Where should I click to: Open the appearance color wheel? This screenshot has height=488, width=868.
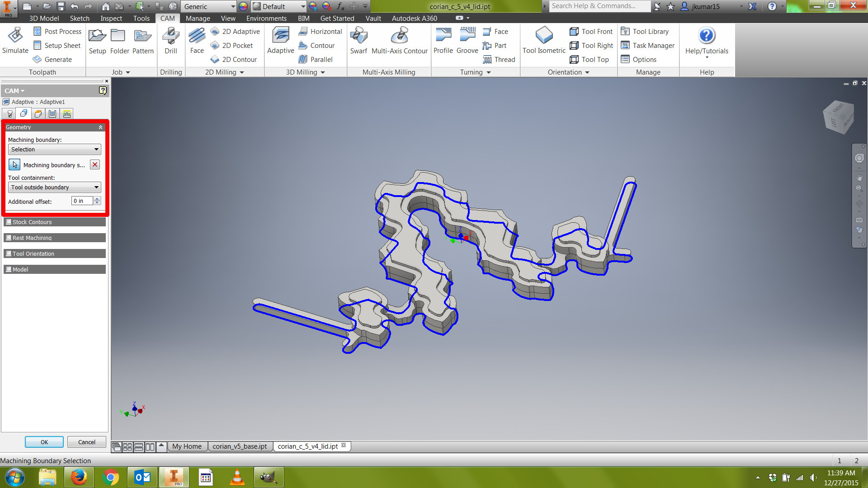(x=243, y=6)
